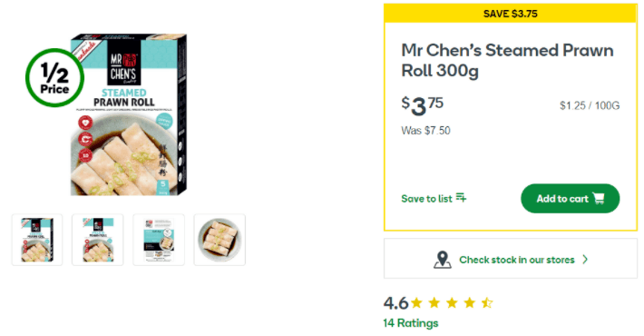Click the half-filled fifth rating star
This screenshot has height=336, width=644.
point(487,303)
